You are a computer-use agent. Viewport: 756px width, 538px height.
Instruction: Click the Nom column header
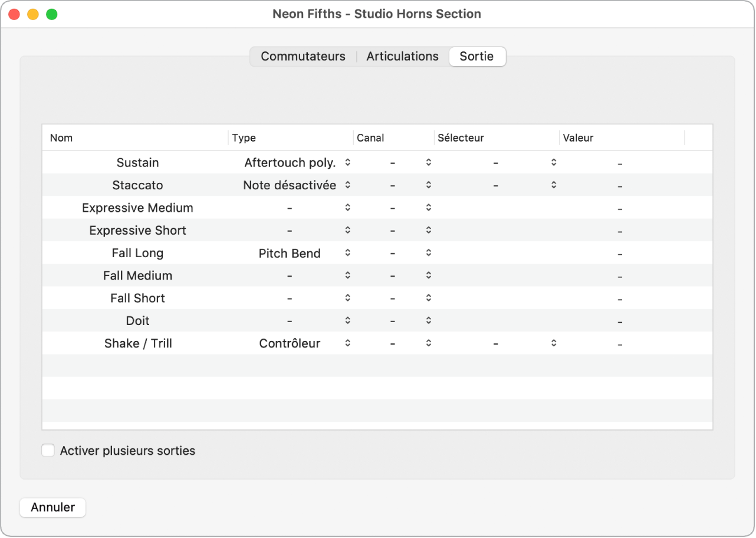tap(61, 138)
